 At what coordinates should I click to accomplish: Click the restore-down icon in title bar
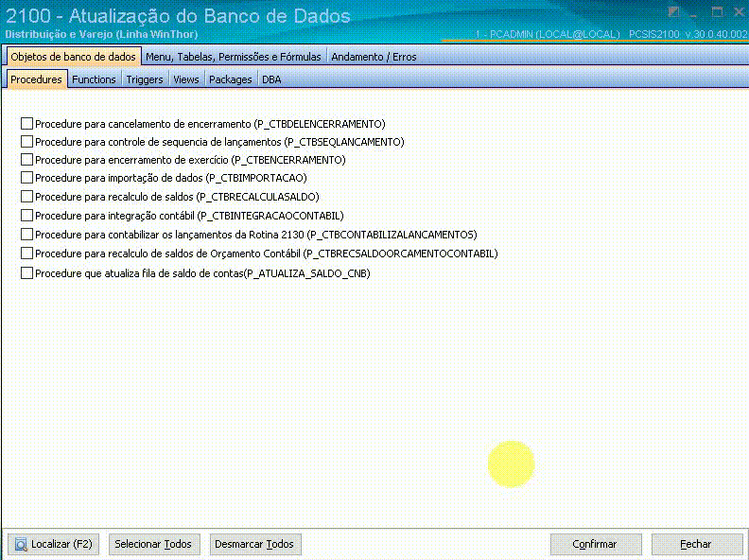click(674, 12)
